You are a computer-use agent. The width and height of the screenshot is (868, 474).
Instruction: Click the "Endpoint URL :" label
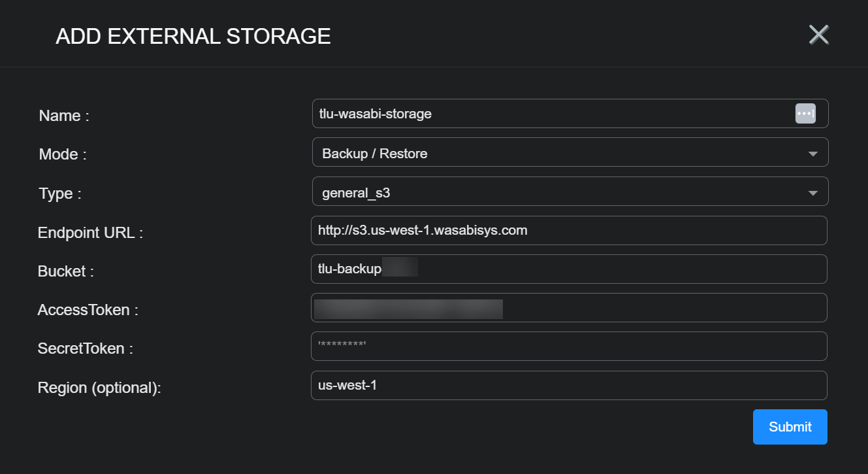click(90, 232)
